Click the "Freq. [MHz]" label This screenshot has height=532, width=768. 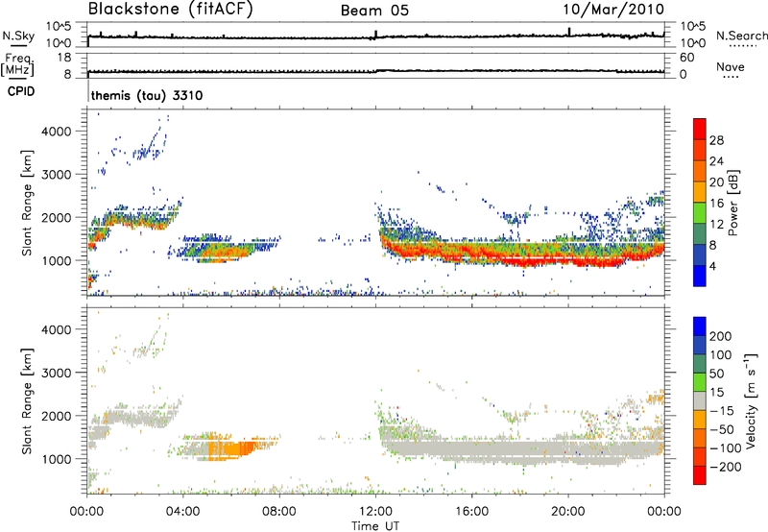17,65
